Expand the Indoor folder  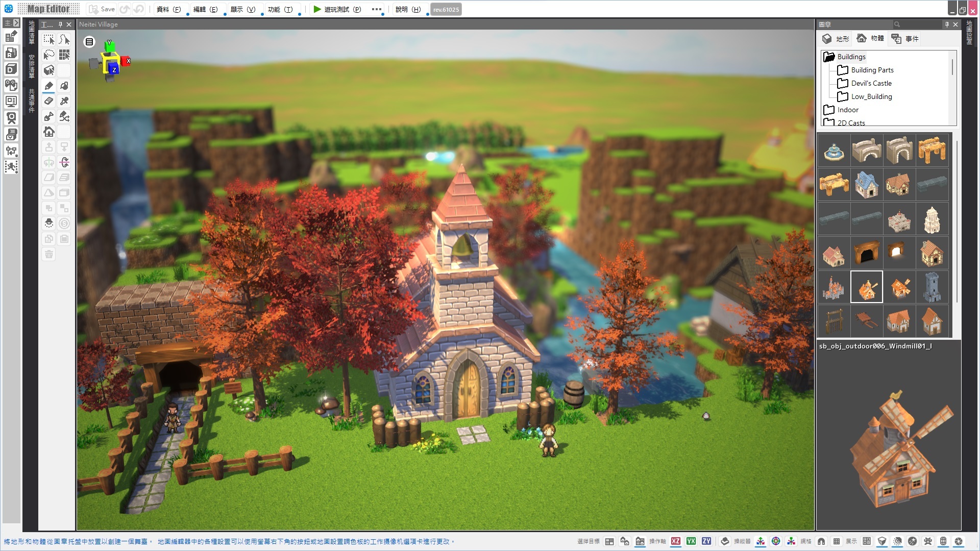pos(847,110)
